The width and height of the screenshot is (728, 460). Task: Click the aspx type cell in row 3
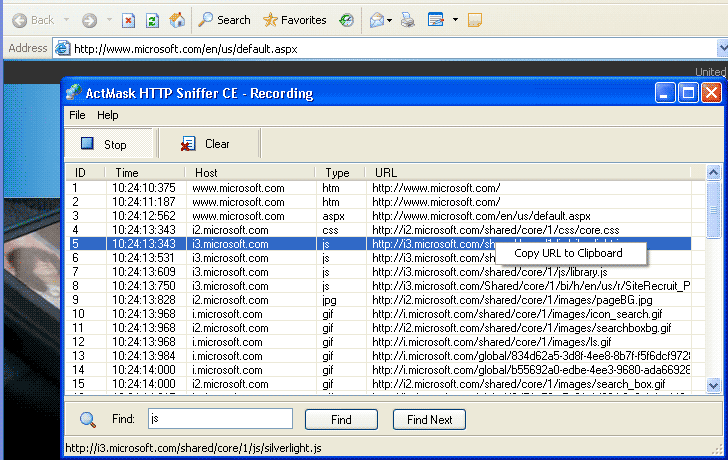tap(333, 216)
